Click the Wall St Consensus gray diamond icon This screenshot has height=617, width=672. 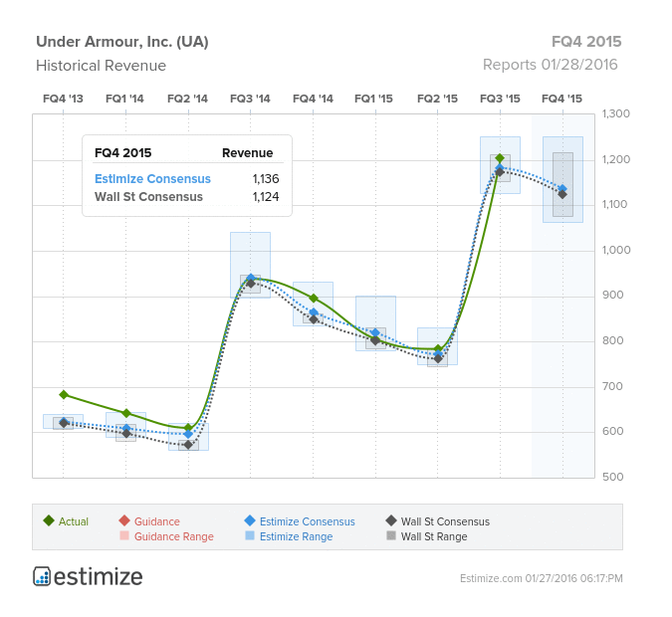pos(391,520)
